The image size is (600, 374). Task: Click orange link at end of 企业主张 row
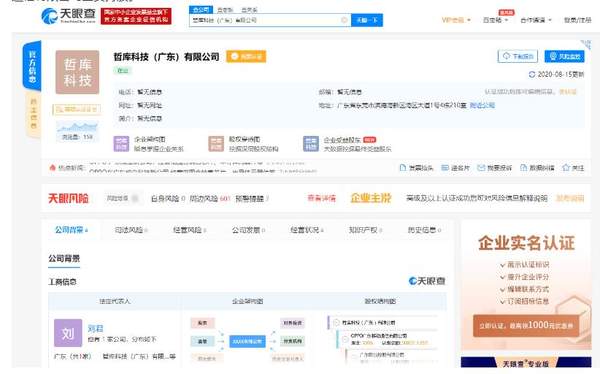point(570,198)
